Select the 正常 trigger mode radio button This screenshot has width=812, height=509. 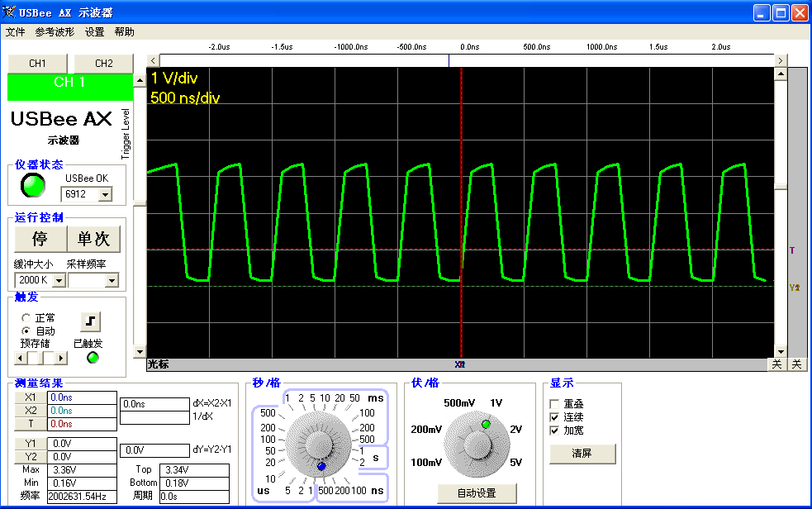(26, 317)
